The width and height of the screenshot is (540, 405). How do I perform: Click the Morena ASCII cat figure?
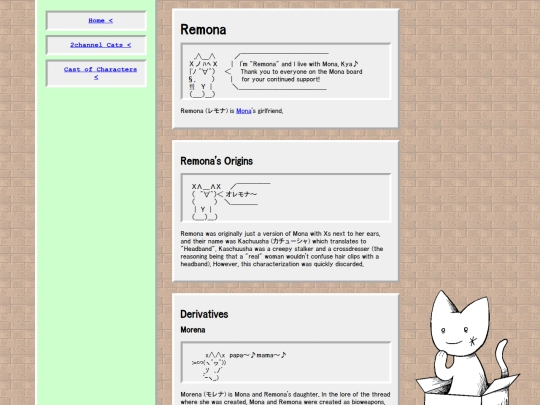point(209,366)
